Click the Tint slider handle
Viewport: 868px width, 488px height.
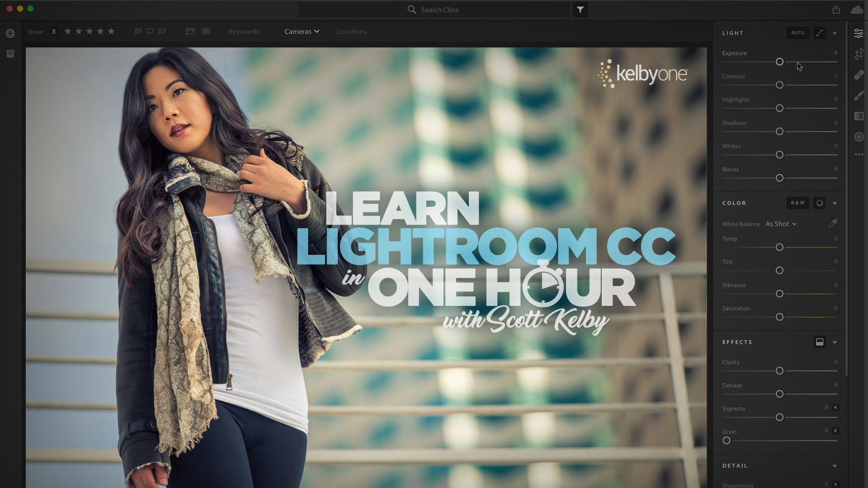click(779, 271)
